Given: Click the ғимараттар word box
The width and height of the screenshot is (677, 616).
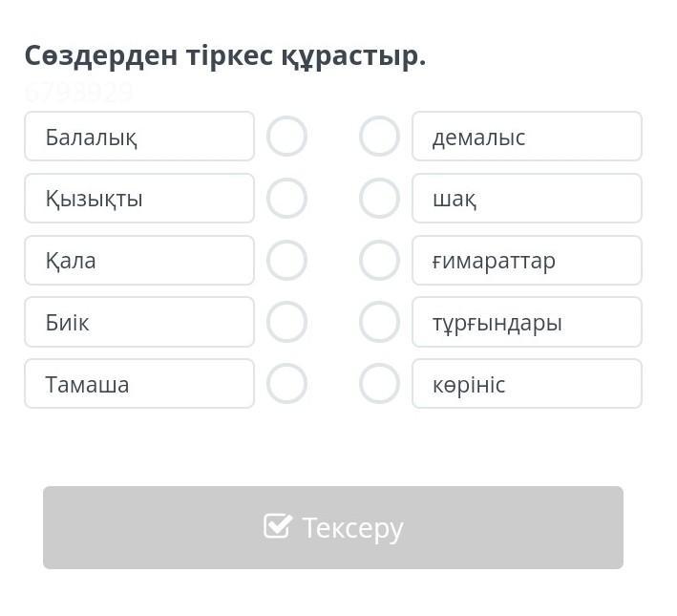Looking at the screenshot, I should click(526, 260).
